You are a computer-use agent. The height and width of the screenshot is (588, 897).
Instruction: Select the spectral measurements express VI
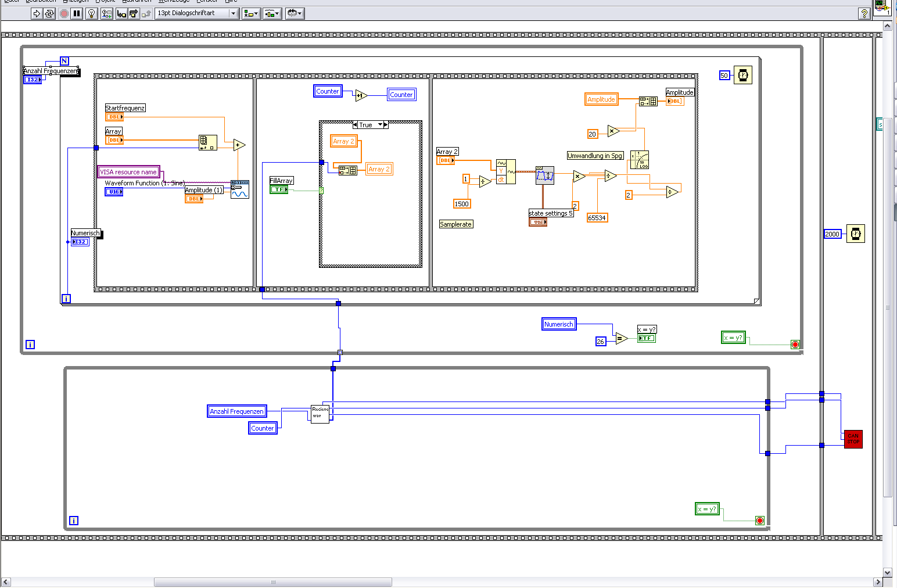(545, 175)
